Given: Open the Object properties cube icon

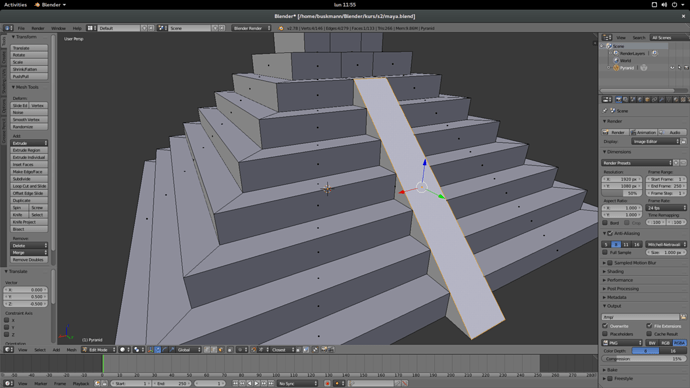Looking at the screenshot, I should point(647,100).
